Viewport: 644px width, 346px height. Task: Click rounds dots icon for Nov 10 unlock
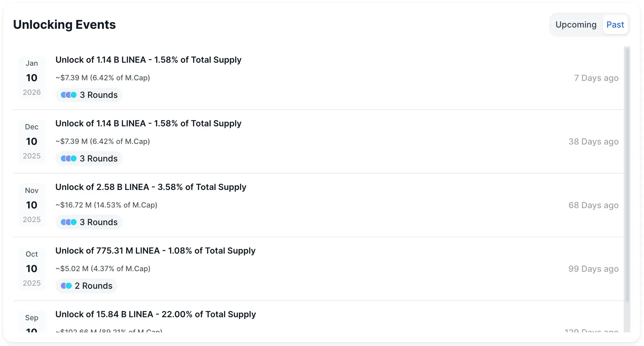[69, 222]
